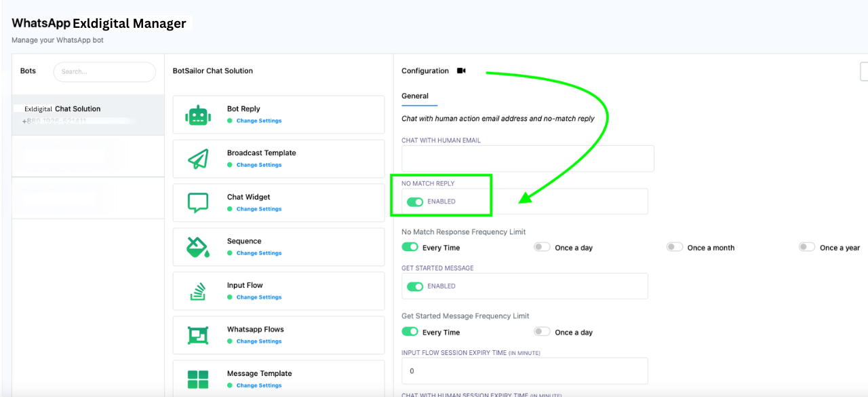Click the Message Template title
Viewport: 868px width, 397px height.
260,373
